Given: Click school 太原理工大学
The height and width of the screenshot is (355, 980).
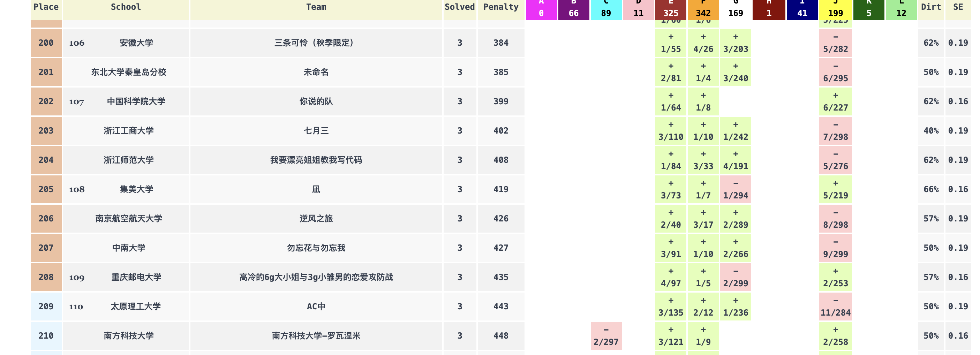Looking at the screenshot, I should tap(136, 307).
